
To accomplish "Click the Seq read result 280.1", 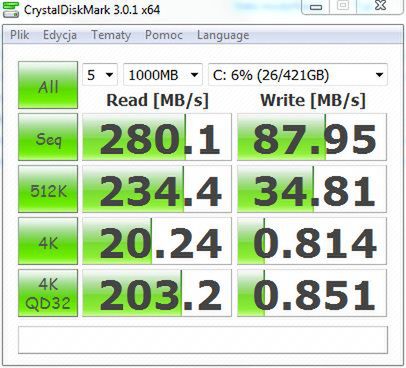I will click(157, 137).
